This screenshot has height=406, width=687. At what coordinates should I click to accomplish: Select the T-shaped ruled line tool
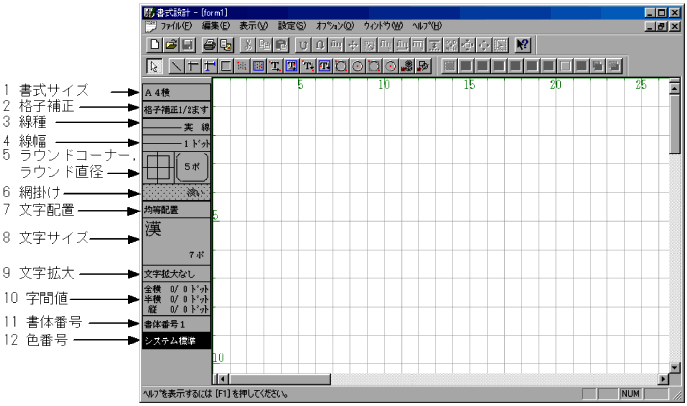(x=193, y=66)
